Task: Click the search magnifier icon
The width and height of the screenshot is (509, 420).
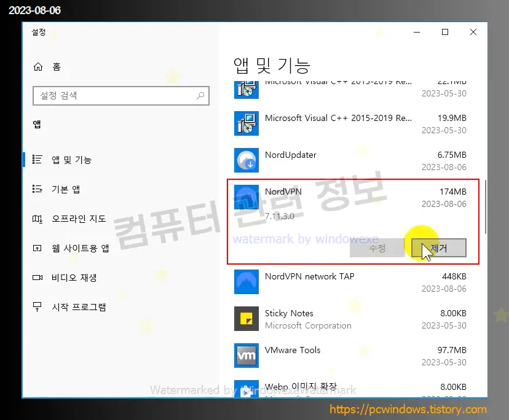Action: pos(200,96)
